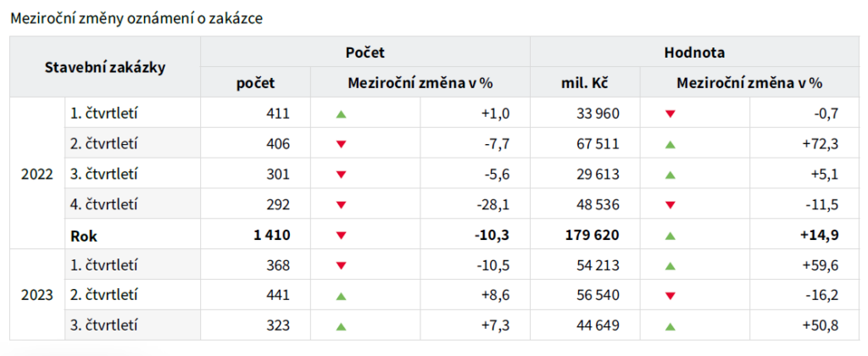
Task: Click green up arrow for Q1 2022 count
Action: 341,114
